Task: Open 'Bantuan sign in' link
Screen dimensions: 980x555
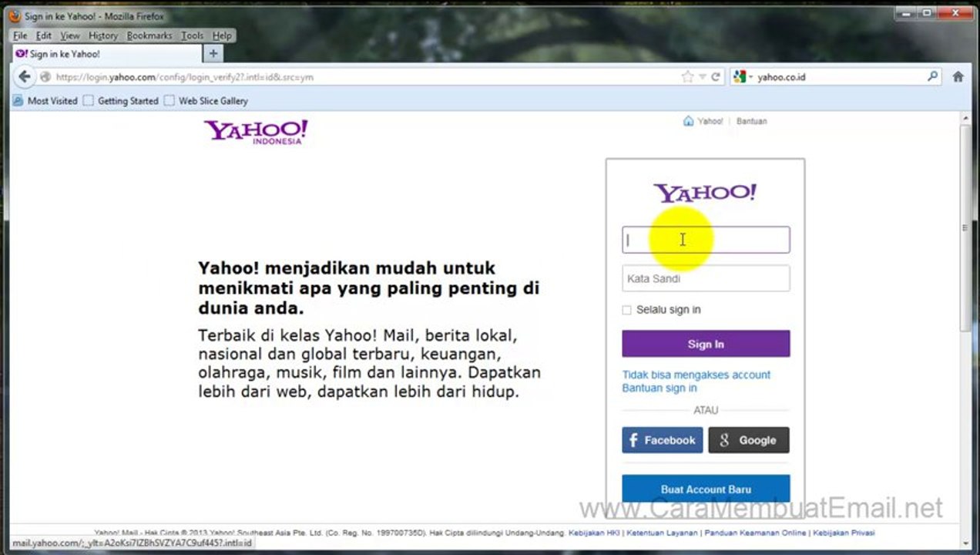Action: 659,388
